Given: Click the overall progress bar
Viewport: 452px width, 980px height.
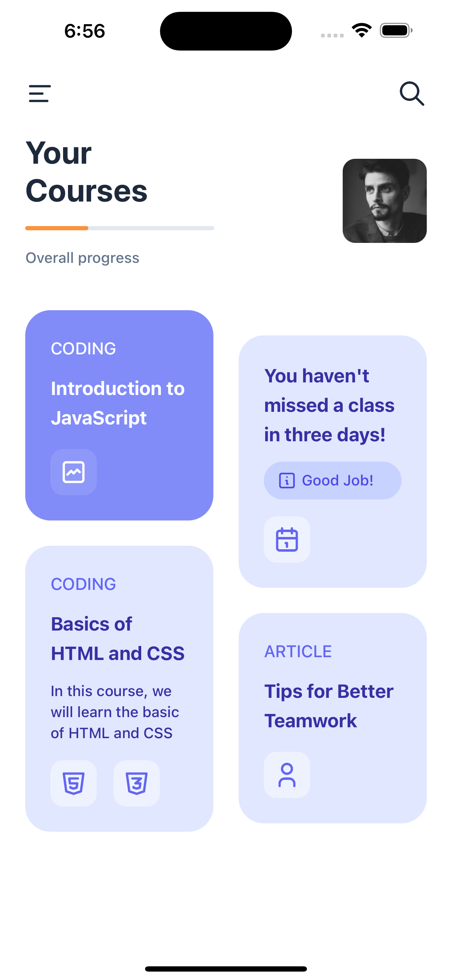Looking at the screenshot, I should coord(119,228).
